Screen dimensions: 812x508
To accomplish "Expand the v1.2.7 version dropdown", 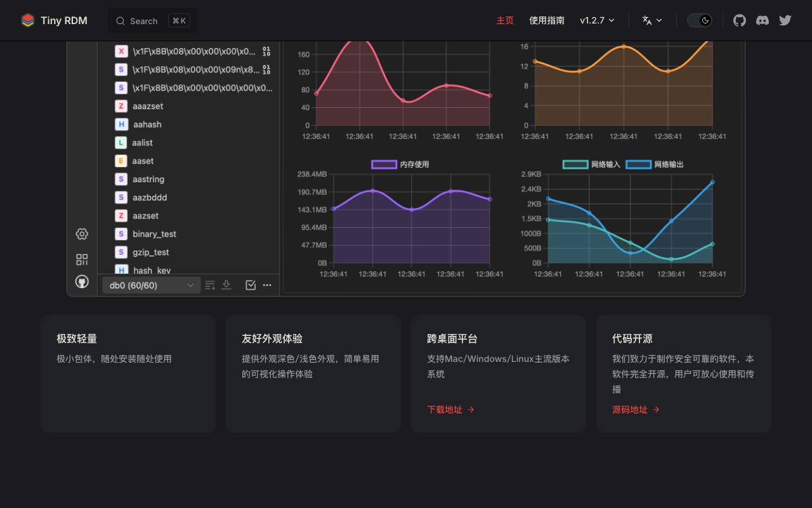I will coord(597,20).
